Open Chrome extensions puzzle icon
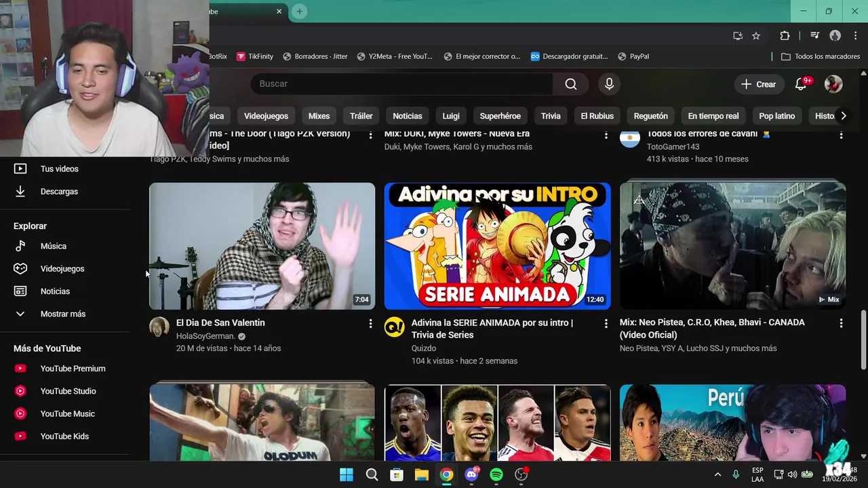 click(785, 36)
